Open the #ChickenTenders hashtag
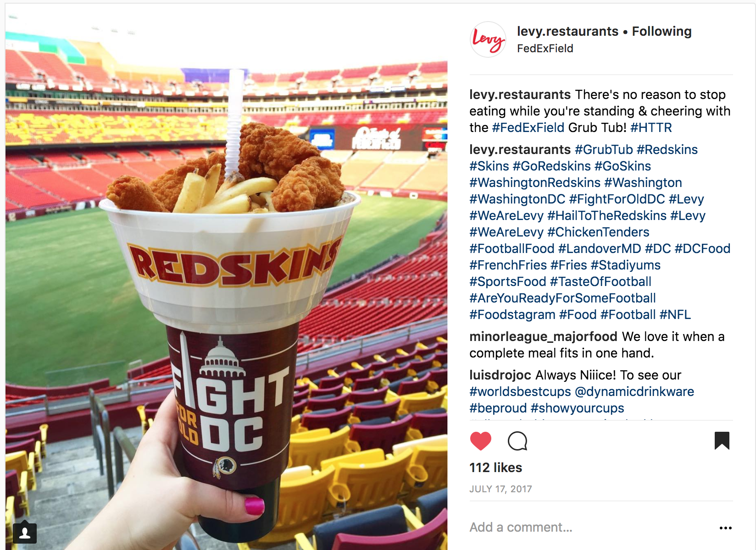Viewport: 756px width, 550px height. pyautogui.click(x=598, y=232)
